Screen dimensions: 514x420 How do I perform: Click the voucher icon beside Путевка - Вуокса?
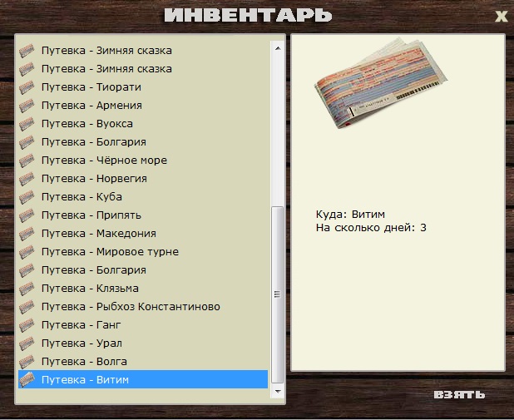(x=27, y=124)
